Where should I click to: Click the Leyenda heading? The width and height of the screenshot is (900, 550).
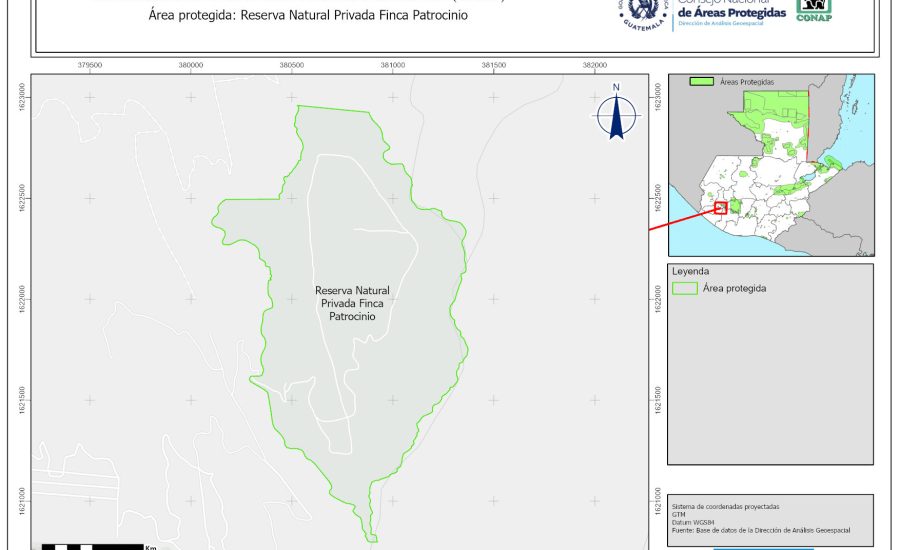[x=691, y=271]
